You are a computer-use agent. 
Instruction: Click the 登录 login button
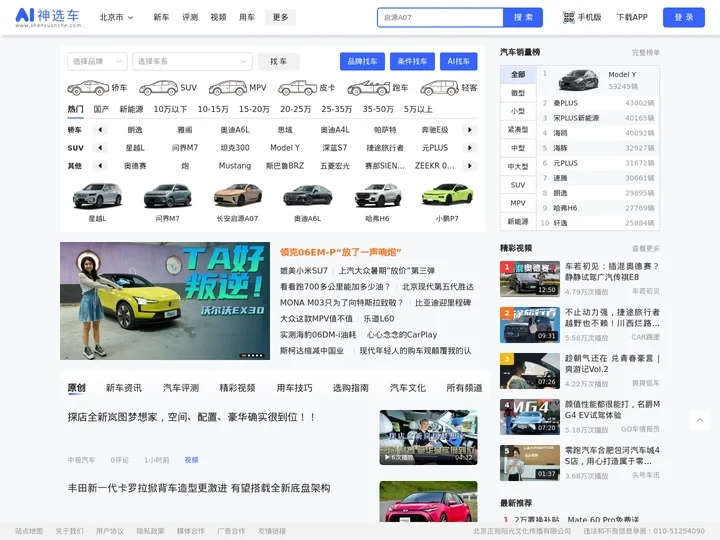(x=684, y=17)
